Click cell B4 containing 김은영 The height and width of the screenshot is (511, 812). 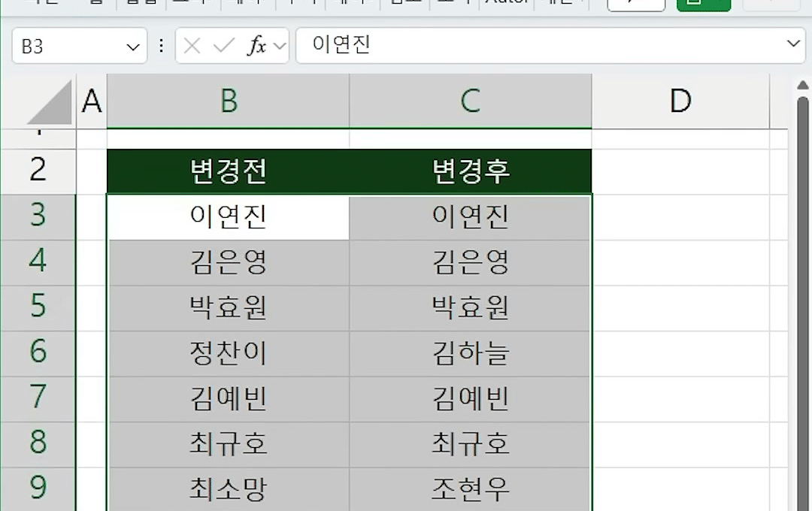click(x=229, y=263)
